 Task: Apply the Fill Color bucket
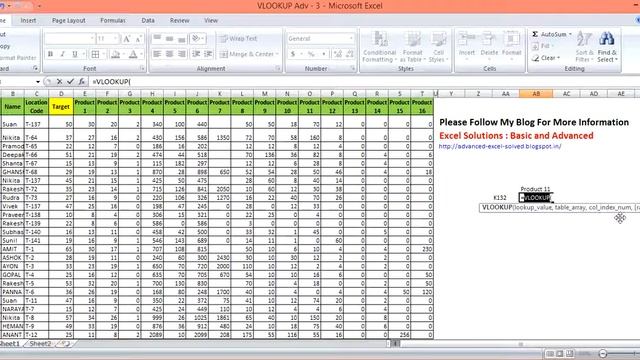tap(116, 54)
